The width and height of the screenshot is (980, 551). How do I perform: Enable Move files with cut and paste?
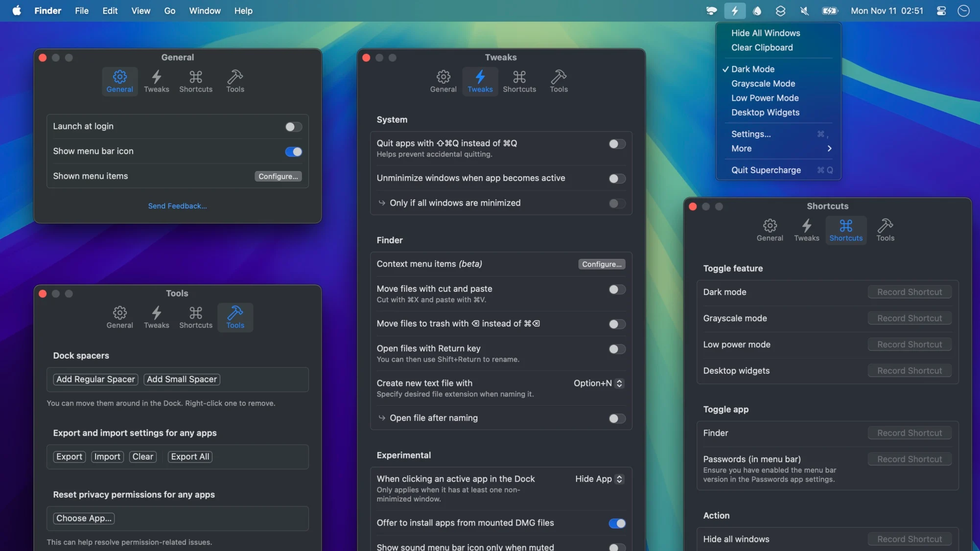(616, 290)
